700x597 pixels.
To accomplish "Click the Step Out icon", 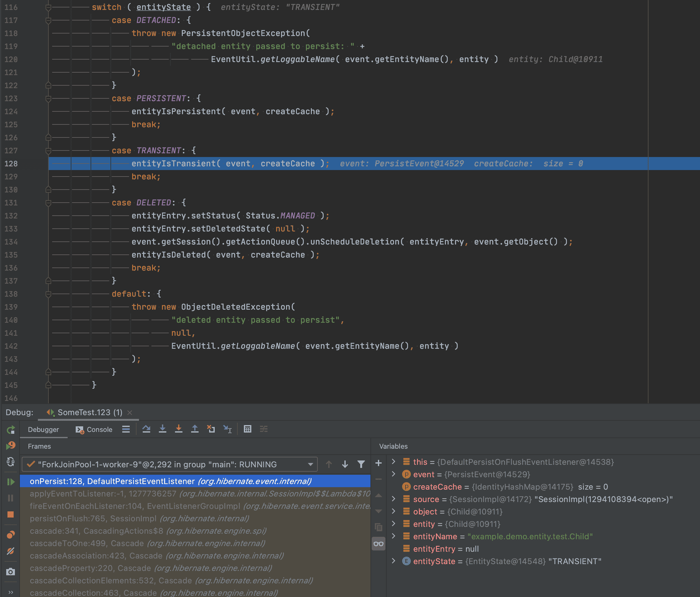I will [195, 429].
